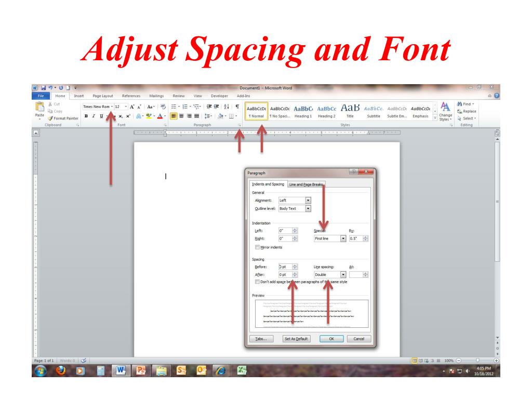Open the Times New Roman font dropdown
The width and height of the screenshot is (532, 399).
tap(112, 107)
